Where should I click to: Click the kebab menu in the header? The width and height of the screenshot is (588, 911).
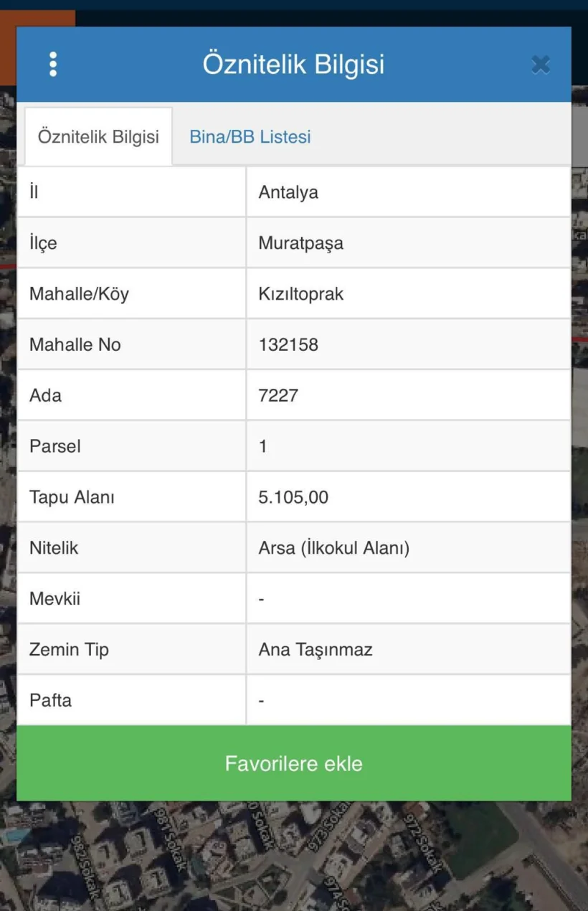[x=53, y=64]
